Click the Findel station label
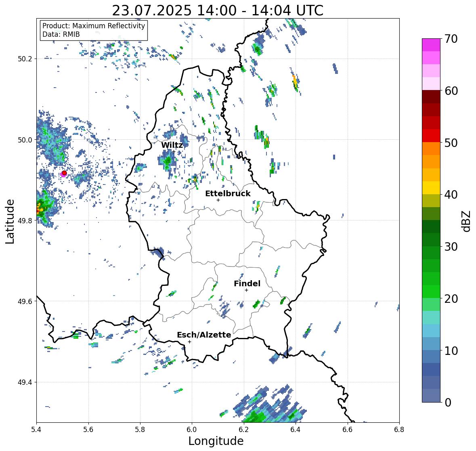Image resolution: width=476 pixels, height=451 pixels. (x=247, y=283)
